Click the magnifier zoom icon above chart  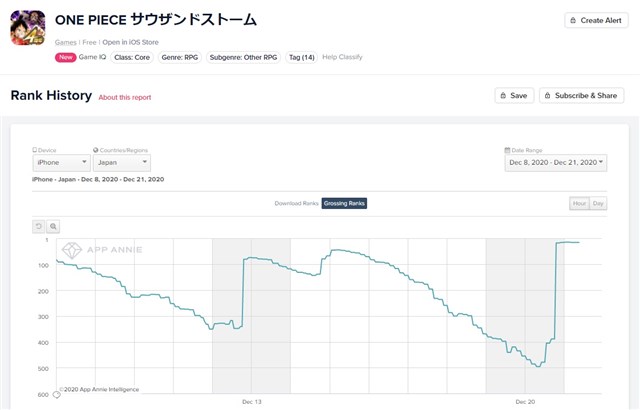54,226
